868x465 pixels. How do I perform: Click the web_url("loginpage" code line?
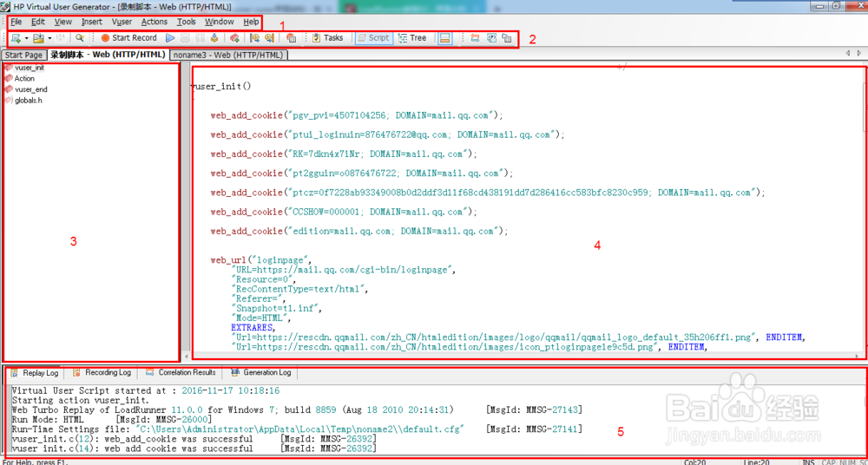(261, 259)
